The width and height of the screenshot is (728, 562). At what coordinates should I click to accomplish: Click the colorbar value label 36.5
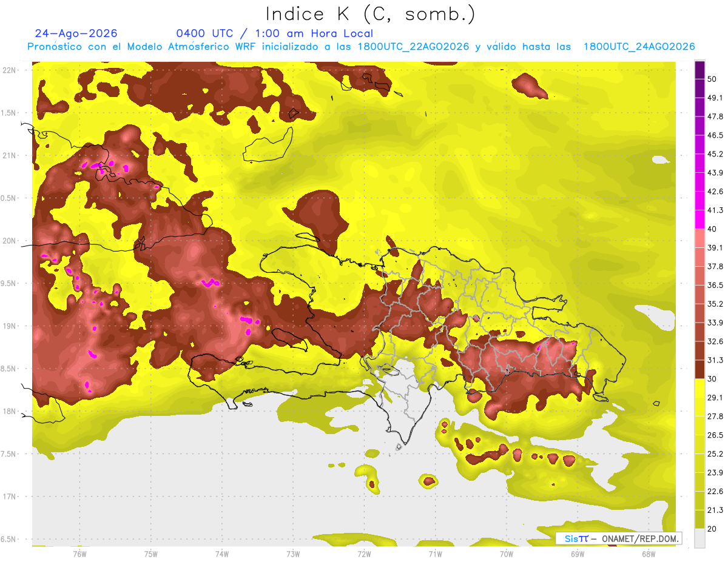click(715, 285)
